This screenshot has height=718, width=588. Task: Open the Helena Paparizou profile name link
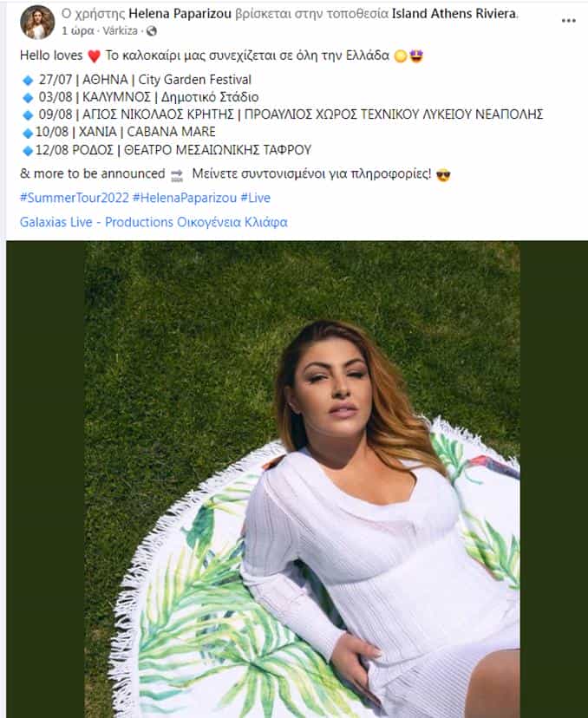coord(180,14)
